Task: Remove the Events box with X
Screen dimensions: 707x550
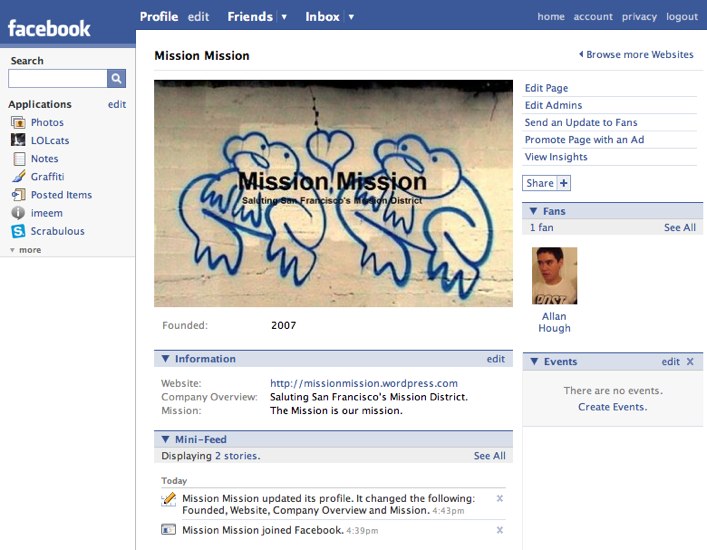Action: coord(690,362)
